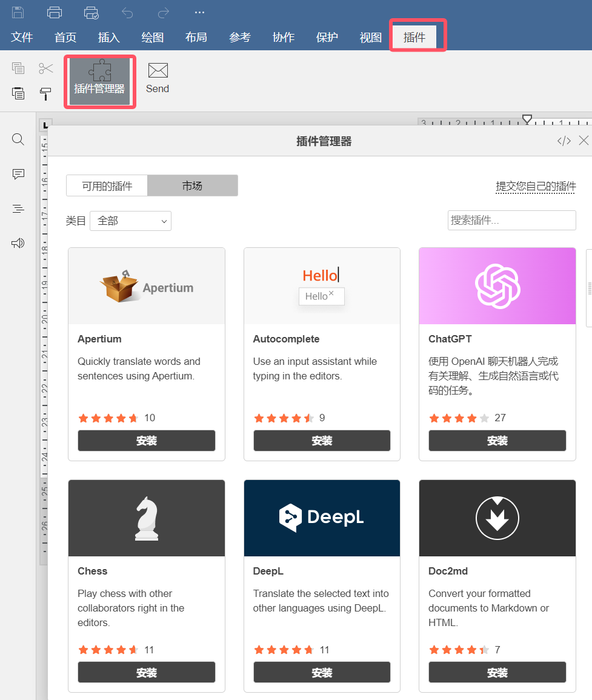Select the 插件 ribbon tab
Viewport: 592px width, 700px height.
(x=414, y=38)
